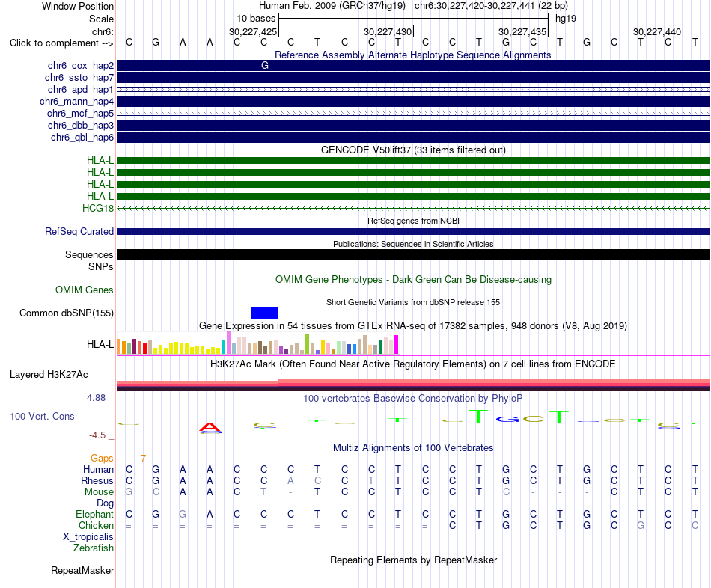Open 100 vertebrates Basewise Conservation PhyloP title
Viewport: 711px width, 588px height.
click(413, 398)
